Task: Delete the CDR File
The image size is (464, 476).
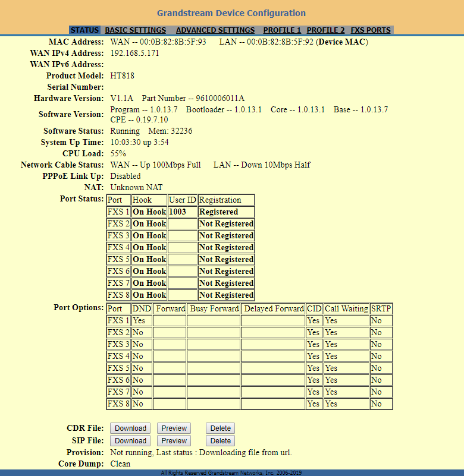Action: 220,428
